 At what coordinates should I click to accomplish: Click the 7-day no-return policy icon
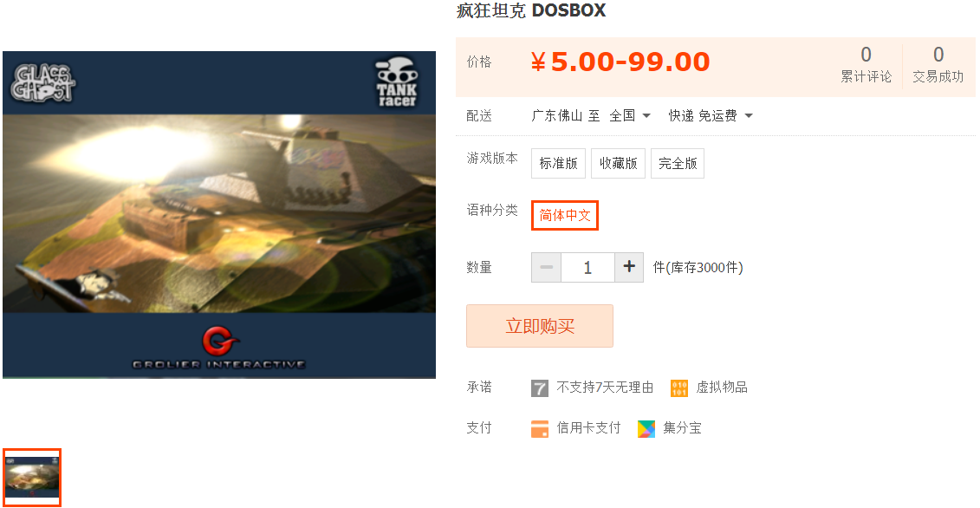pyautogui.click(x=539, y=388)
